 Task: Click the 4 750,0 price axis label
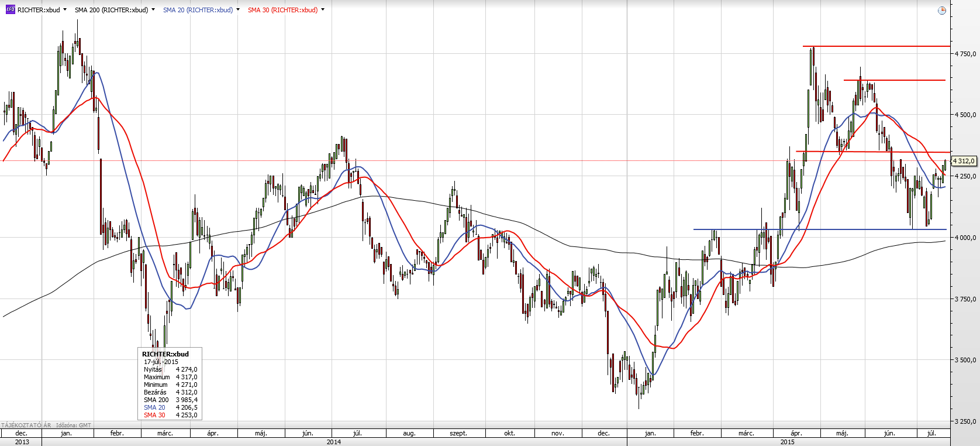click(x=965, y=54)
